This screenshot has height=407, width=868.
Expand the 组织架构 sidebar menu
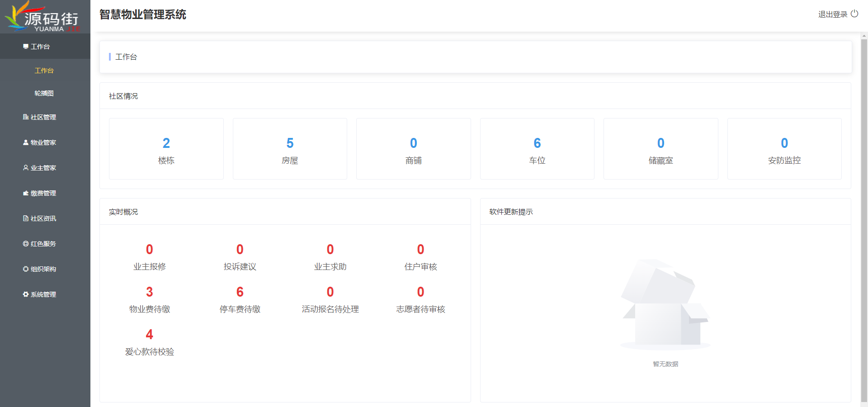click(43, 269)
